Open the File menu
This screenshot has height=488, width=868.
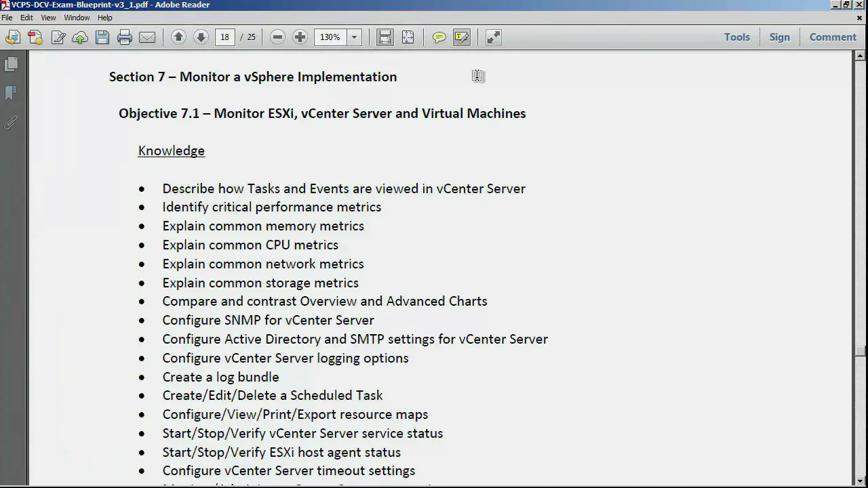click(7, 18)
